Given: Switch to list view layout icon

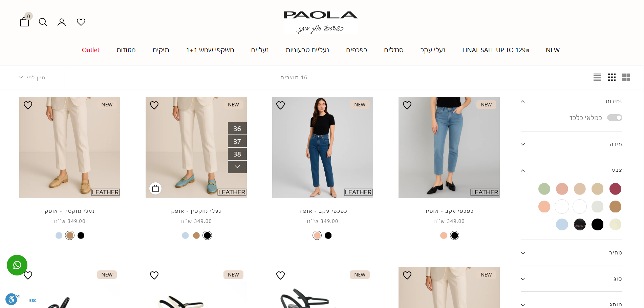Looking at the screenshot, I should click(597, 78).
